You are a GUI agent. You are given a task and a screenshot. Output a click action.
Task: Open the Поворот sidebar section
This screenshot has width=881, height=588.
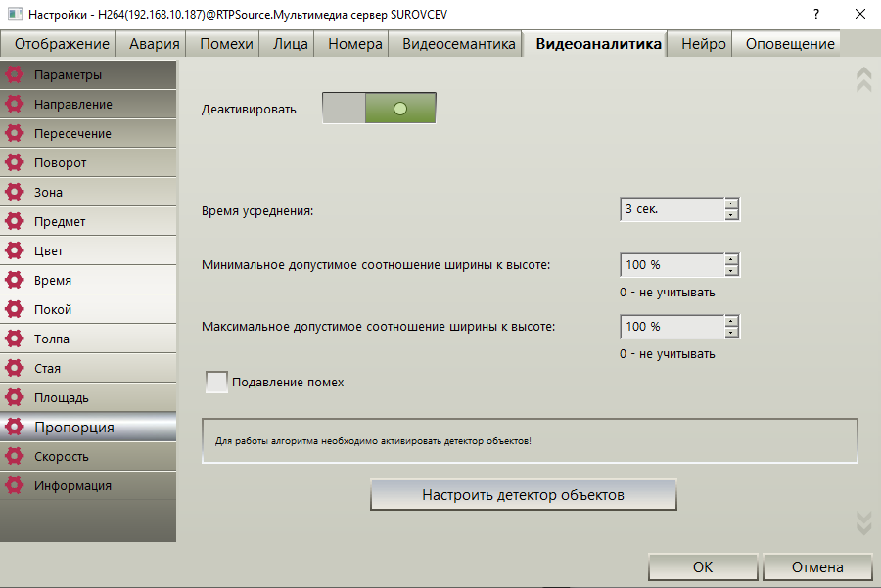coord(88,162)
